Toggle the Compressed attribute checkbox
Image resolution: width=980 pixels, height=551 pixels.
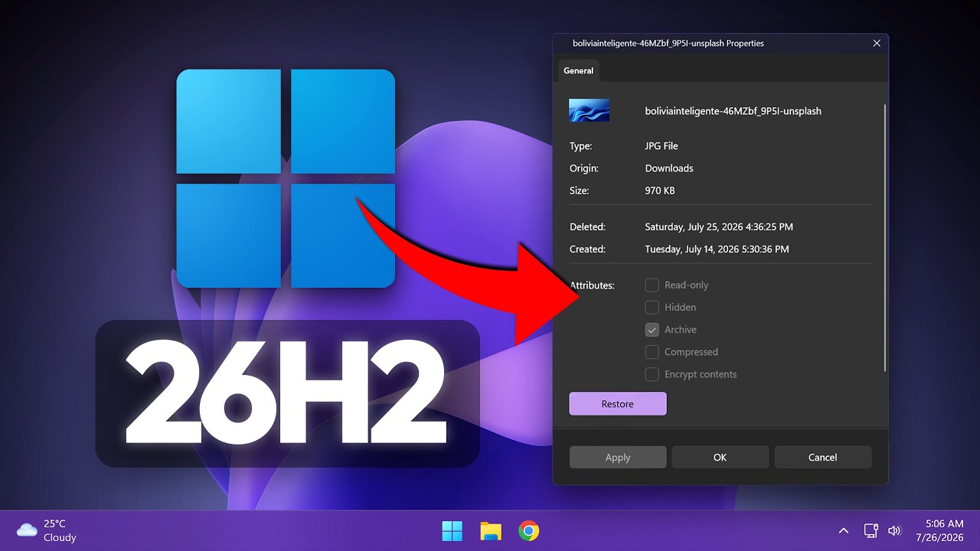point(652,352)
